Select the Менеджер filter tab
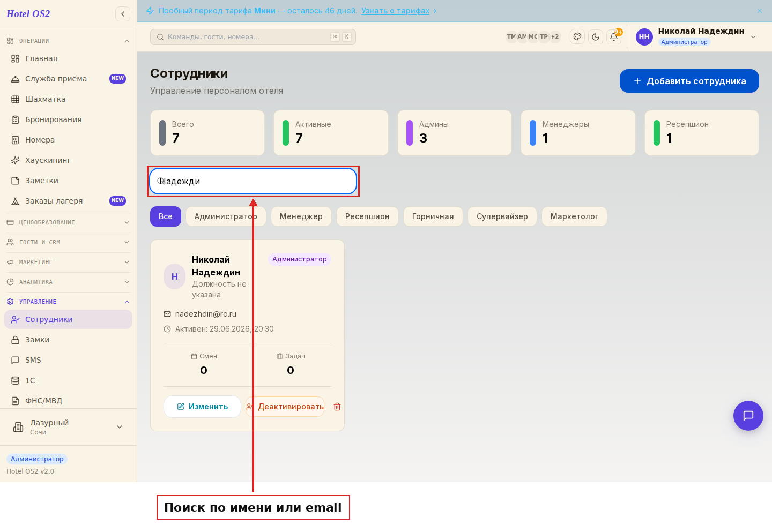The image size is (772, 532). tap(301, 216)
